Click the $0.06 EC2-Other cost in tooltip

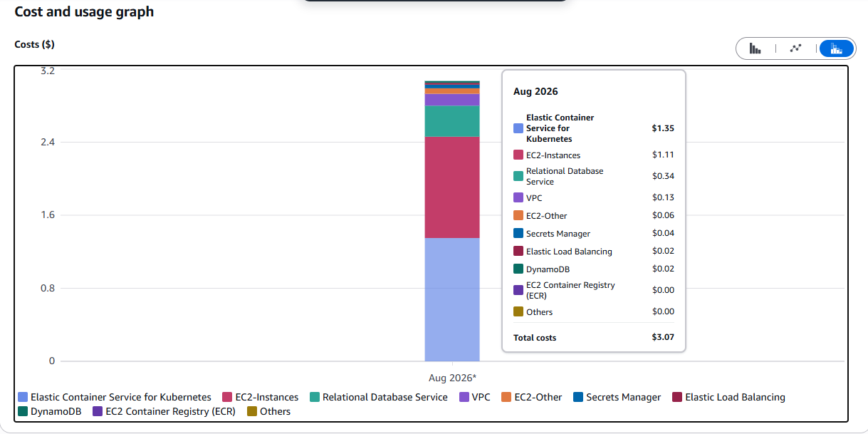(663, 215)
